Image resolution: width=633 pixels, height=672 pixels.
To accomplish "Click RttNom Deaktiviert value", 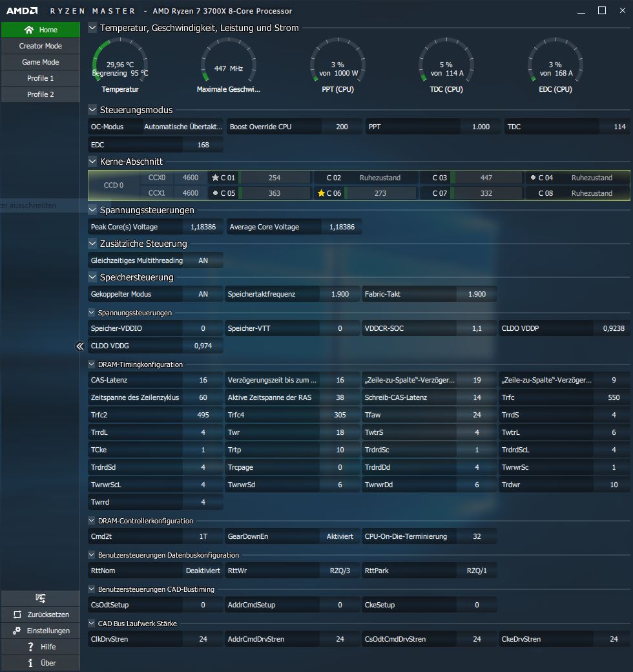I will (x=203, y=571).
